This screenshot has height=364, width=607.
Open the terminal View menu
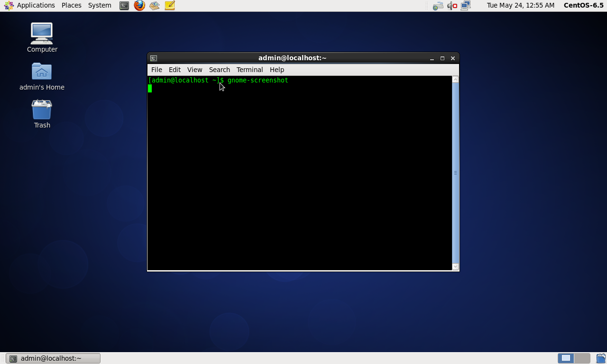pyautogui.click(x=194, y=70)
